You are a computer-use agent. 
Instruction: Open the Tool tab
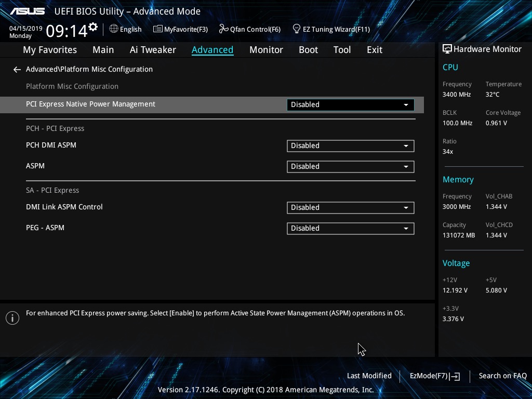(x=342, y=50)
